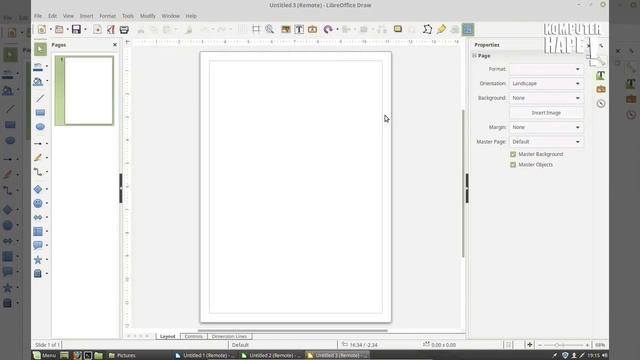This screenshot has height=360, width=640.
Task: Close the Pages panel
Action: pyautogui.click(x=115, y=44)
